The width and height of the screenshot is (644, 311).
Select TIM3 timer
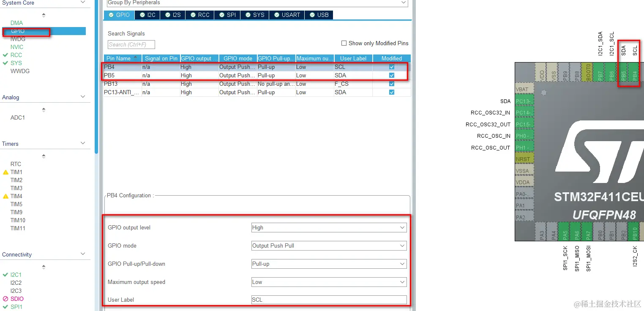click(16, 188)
